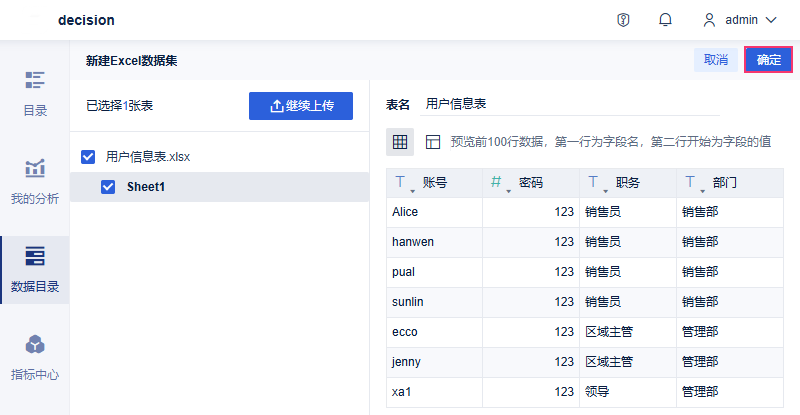The width and height of the screenshot is (800, 415).
Task: Uncheck the 用户信息表.xlsx file checkbox
Action: 88,157
